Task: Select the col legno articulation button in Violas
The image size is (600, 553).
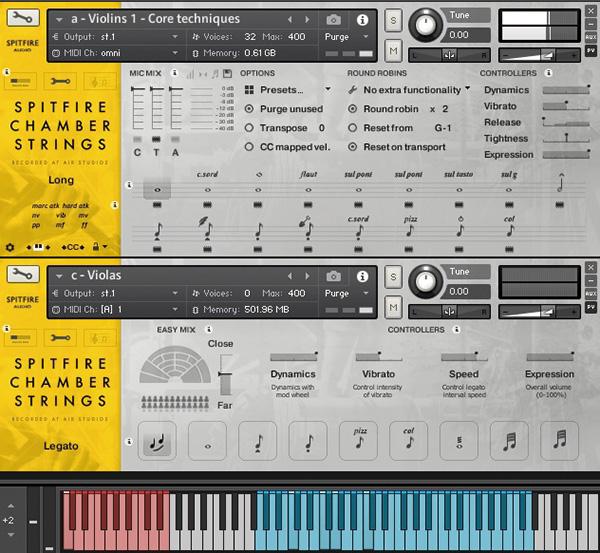Action: (x=409, y=441)
